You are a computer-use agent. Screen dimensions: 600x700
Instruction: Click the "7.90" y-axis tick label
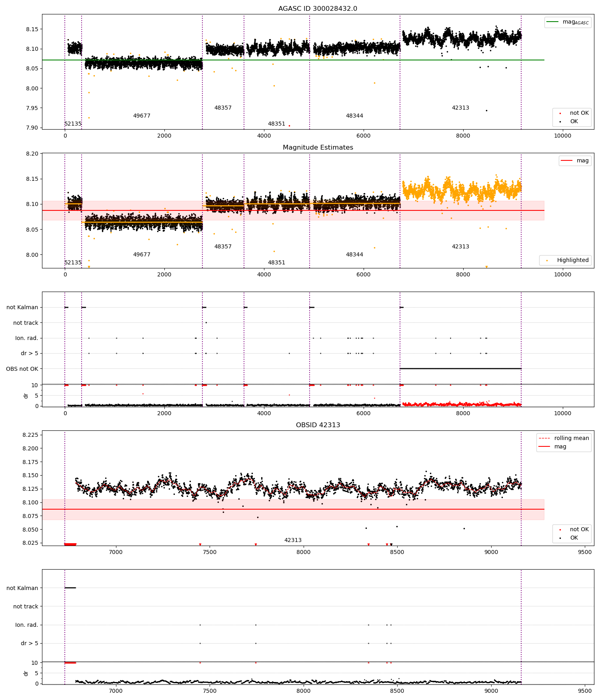[32, 128]
